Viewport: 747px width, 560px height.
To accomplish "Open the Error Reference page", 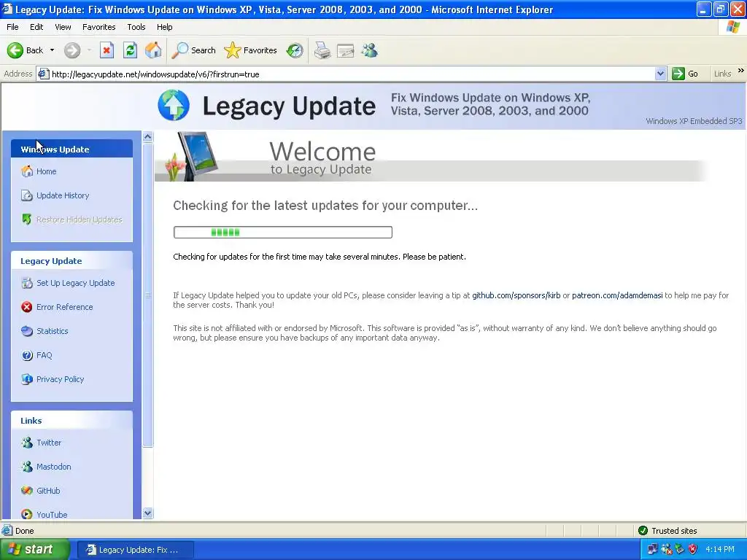I will [64, 307].
